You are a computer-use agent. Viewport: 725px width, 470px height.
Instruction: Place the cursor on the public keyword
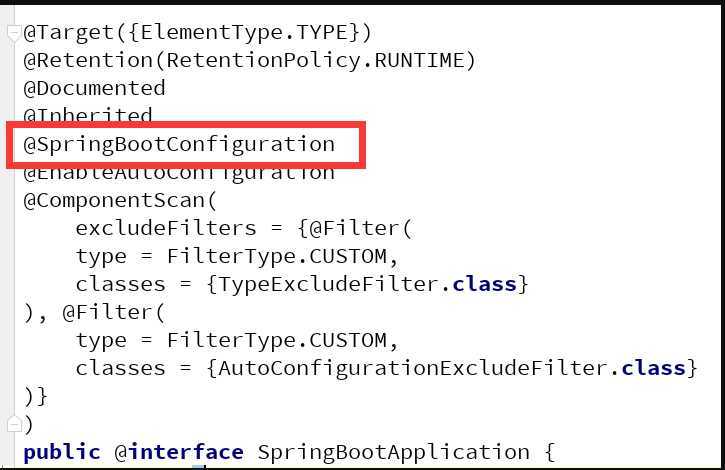point(61,452)
